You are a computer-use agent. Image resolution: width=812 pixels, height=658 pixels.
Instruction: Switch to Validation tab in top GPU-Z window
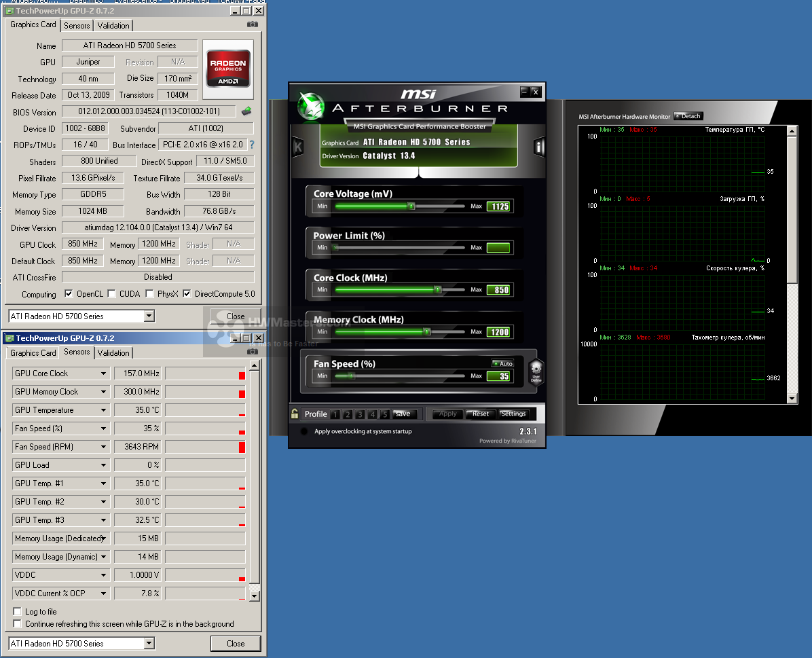[113, 25]
